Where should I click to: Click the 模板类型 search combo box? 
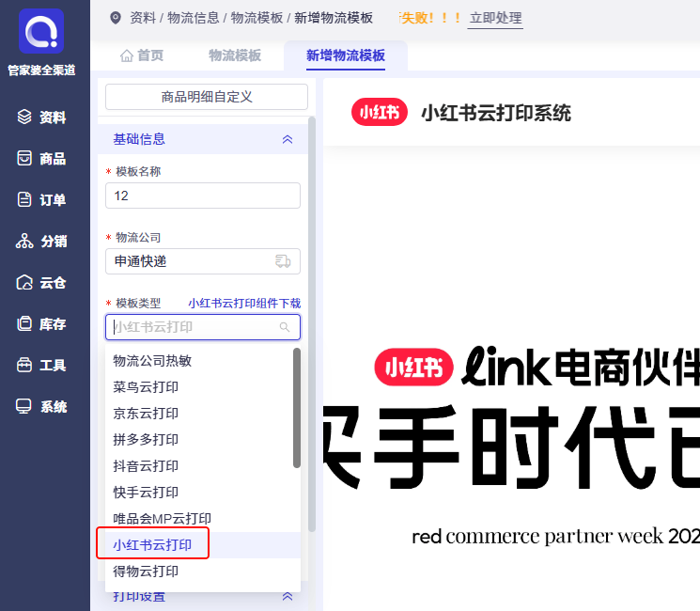[x=203, y=327]
